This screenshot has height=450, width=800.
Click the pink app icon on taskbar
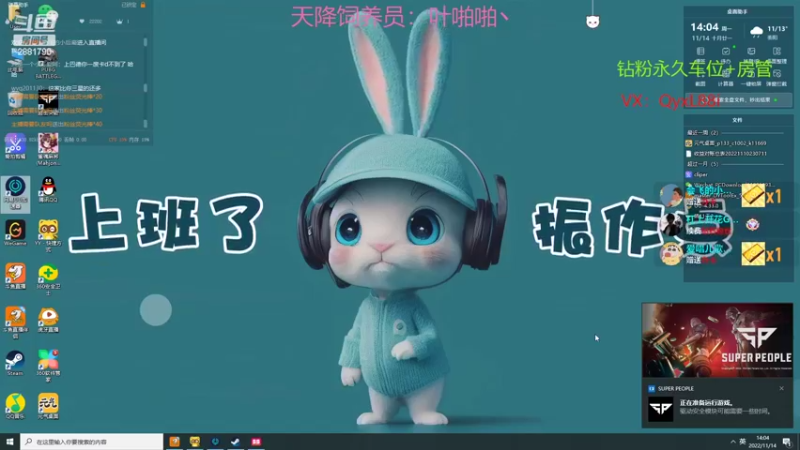(256, 441)
